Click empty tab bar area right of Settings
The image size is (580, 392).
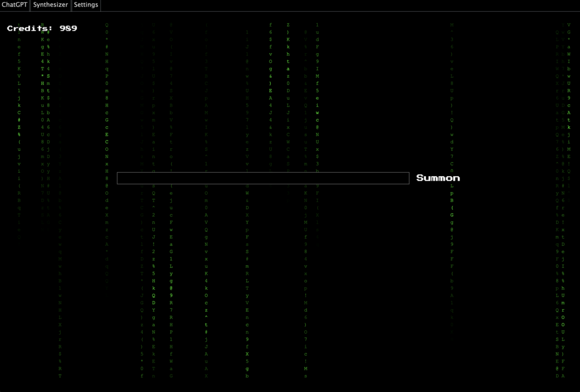pos(340,5)
